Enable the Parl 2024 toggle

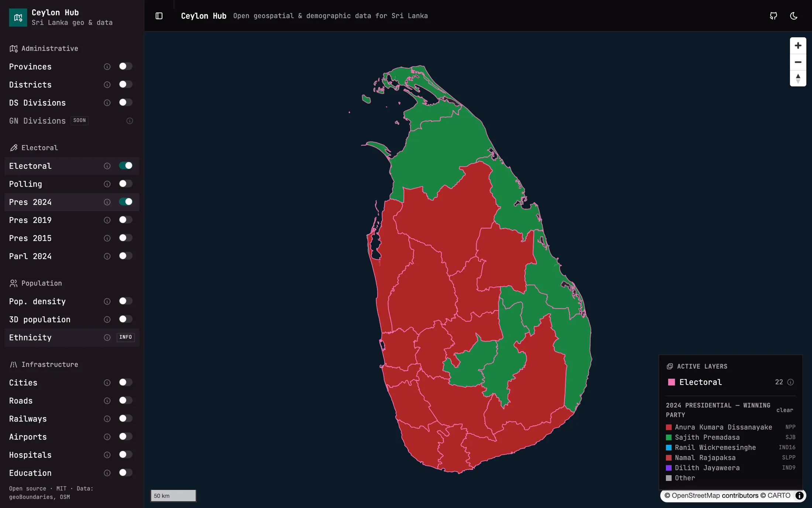pos(125,256)
